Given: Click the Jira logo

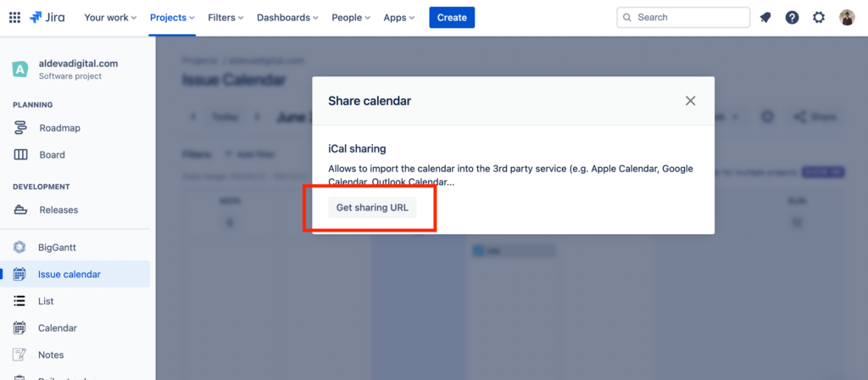Looking at the screenshot, I should pos(47,17).
